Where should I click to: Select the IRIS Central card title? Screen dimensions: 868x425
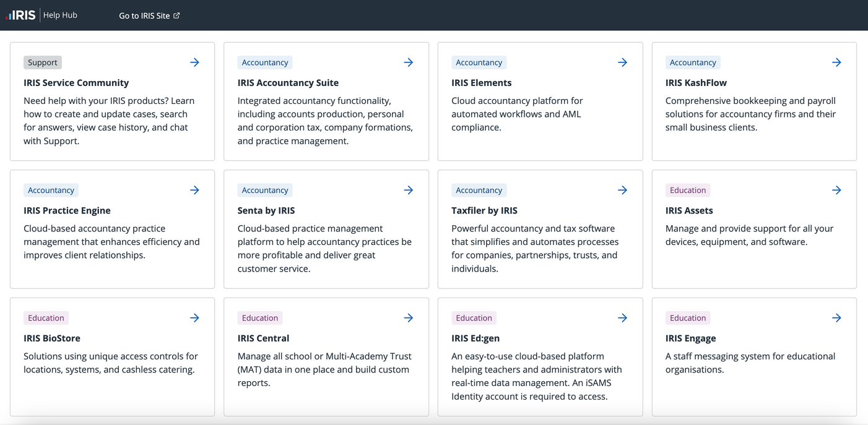tap(263, 338)
